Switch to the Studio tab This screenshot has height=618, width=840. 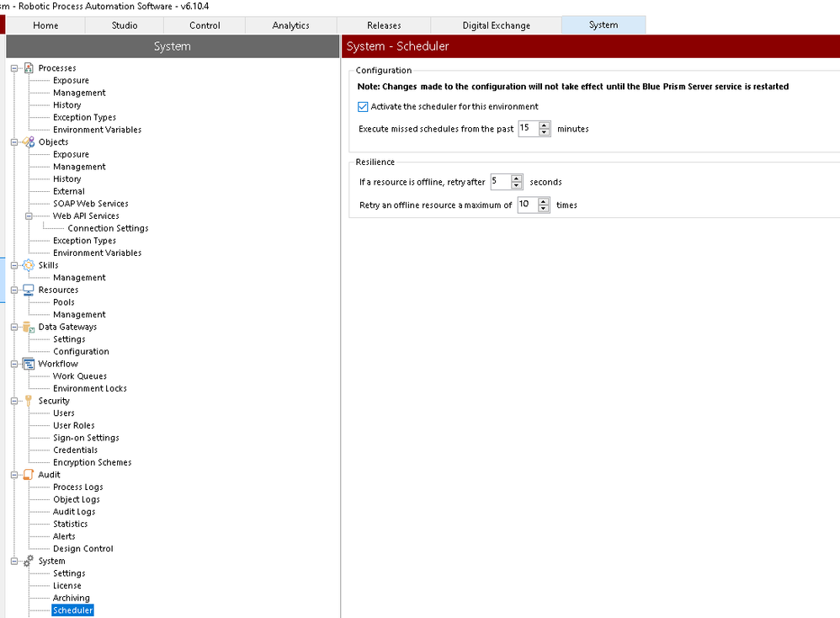pyautogui.click(x=125, y=25)
